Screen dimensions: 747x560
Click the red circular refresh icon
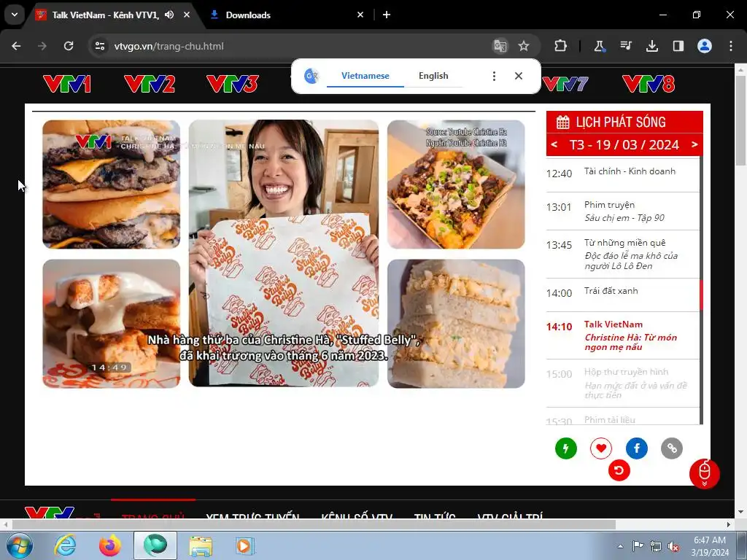point(619,470)
